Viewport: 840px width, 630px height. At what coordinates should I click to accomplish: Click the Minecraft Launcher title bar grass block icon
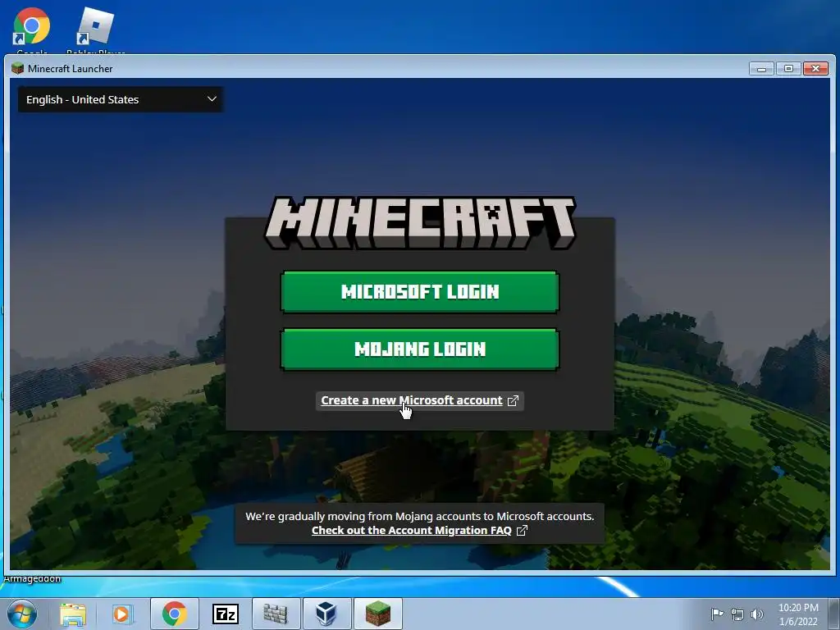click(18, 68)
